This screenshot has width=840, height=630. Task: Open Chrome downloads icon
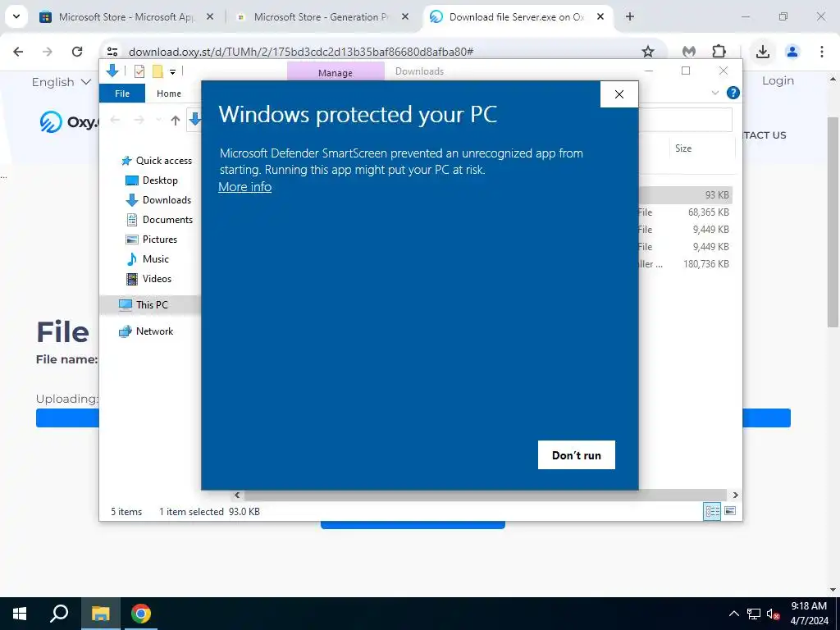[x=763, y=52]
